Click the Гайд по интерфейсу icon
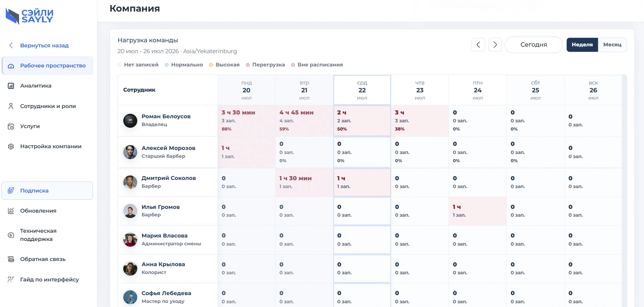Viewport: 644px width, 307px height. [11, 279]
